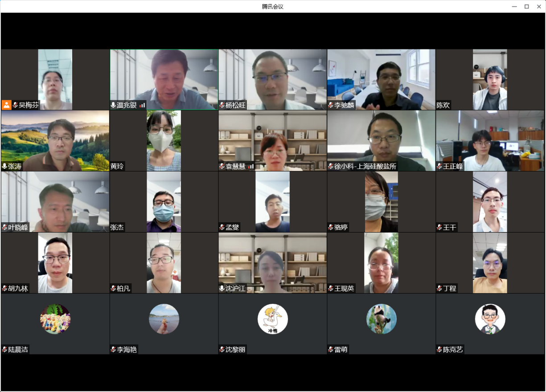Click 陈克艺's muted microphone icon
The image size is (546, 392).
coord(439,350)
